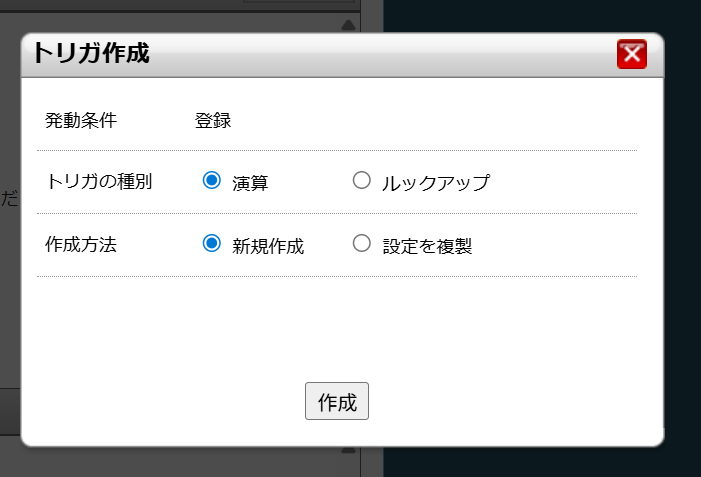Click the scroll-up arrow above the dialog
The height and width of the screenshot is (477, 701).
(x=348, y=25)
